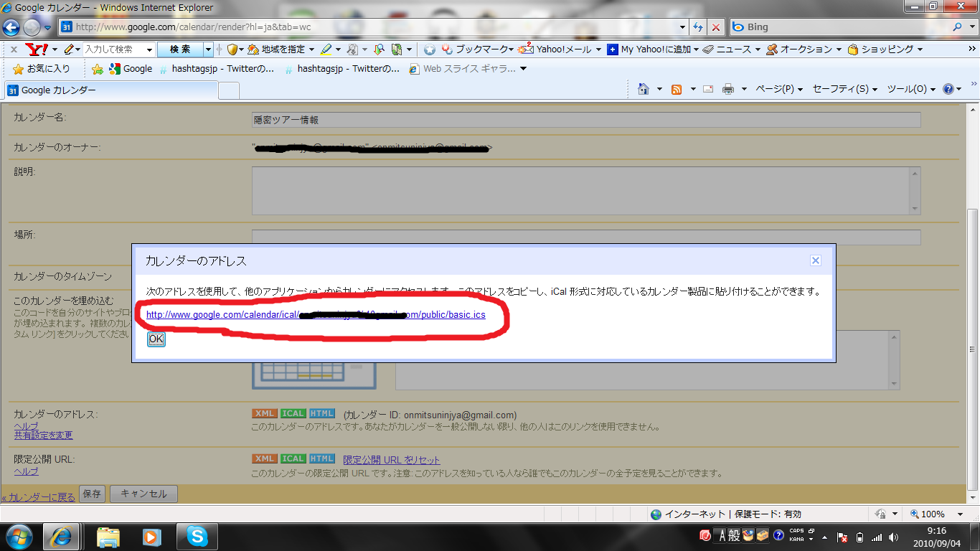Open the Google favorites bar link

(x=131, y=69)
